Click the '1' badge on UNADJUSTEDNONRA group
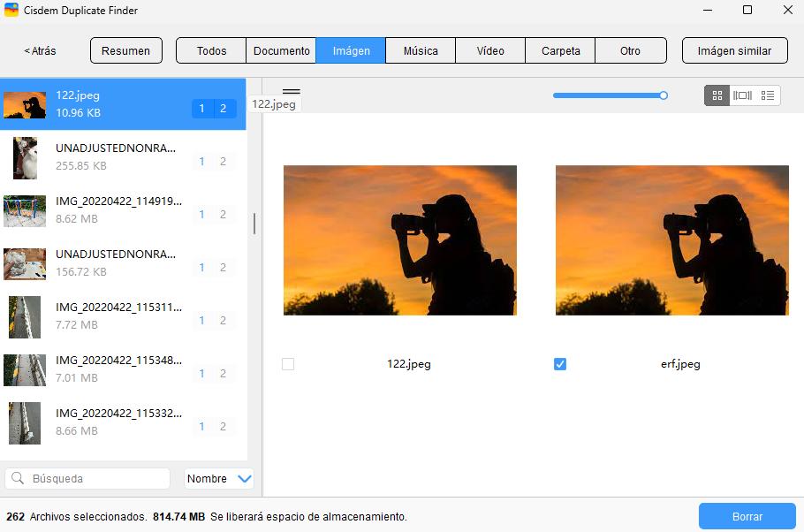804x532 pixels. tap(201, 161)
